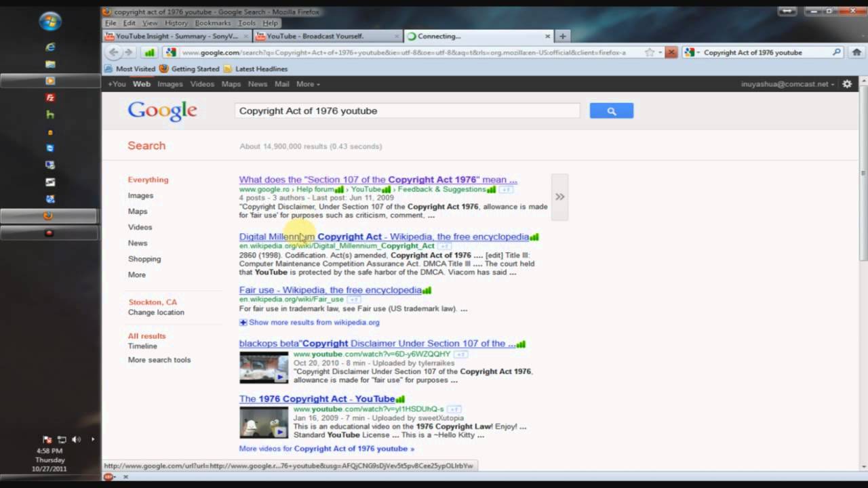Viewport: 868px width, 488px height.
Task: Open Mail in the top Google bar
Action: click(282, 84)
